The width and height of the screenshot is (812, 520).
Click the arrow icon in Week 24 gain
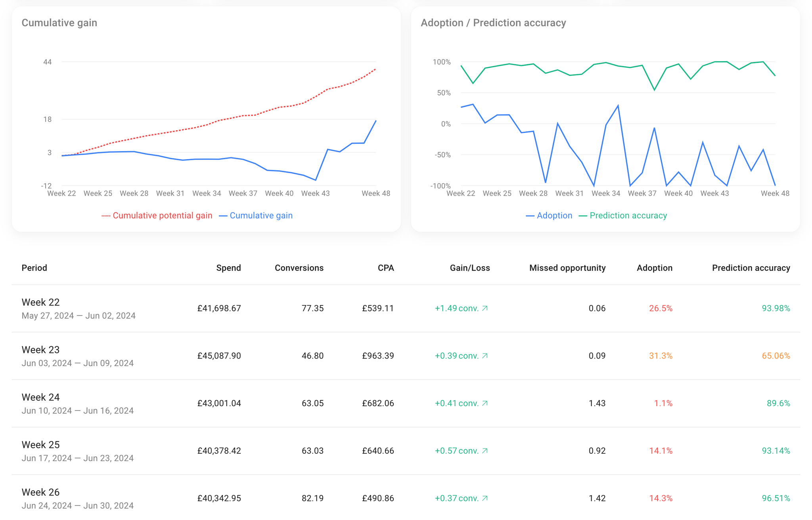pyautogui.click(x=485, y=403)
